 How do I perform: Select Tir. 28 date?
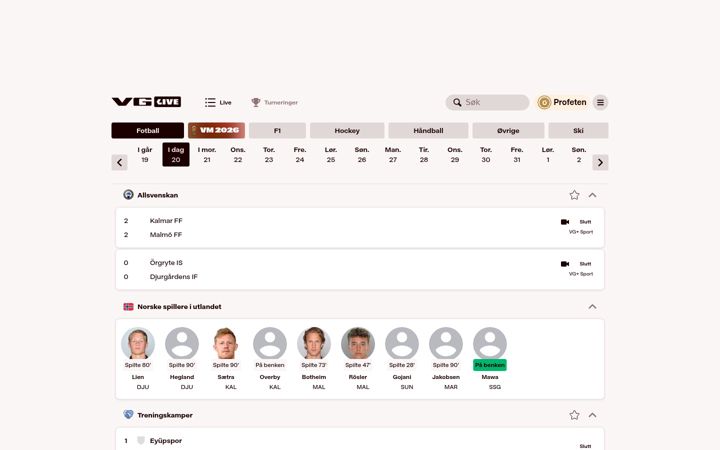[424, 154]
